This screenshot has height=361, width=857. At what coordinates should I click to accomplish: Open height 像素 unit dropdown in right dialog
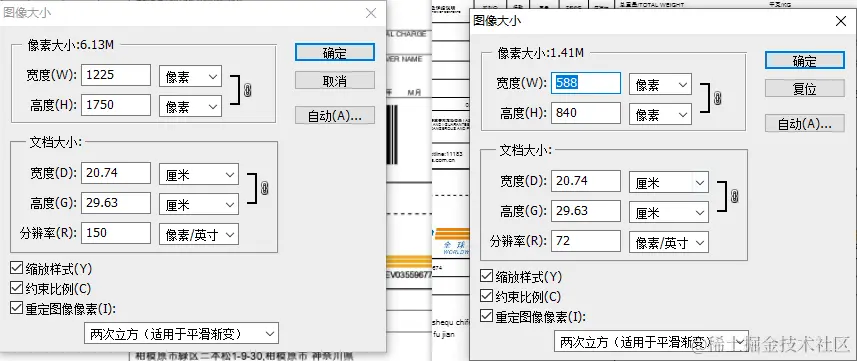[x=660, y=114]
